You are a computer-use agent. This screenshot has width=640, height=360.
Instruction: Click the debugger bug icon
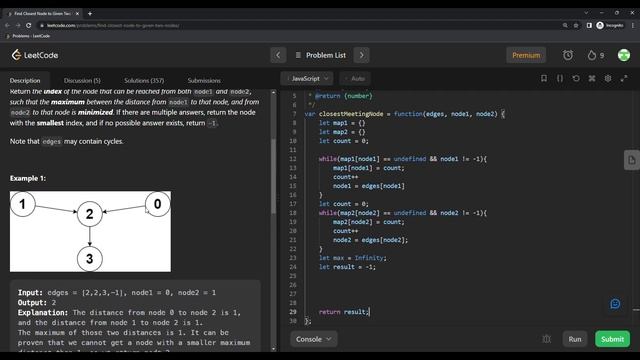click(x=547, y=339)
